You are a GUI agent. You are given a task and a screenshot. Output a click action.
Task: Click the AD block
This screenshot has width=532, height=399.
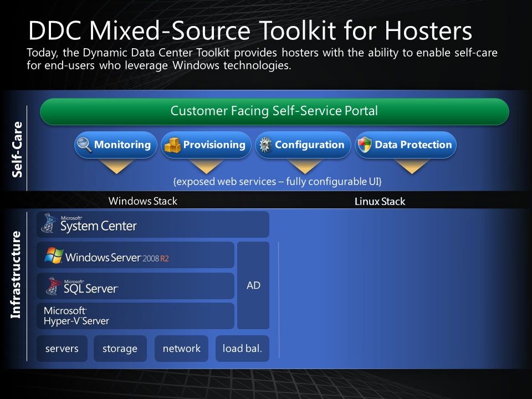coord(253,285)
